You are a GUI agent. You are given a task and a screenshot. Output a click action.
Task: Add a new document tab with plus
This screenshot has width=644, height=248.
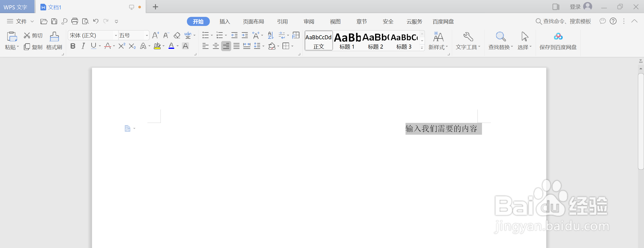155,7
